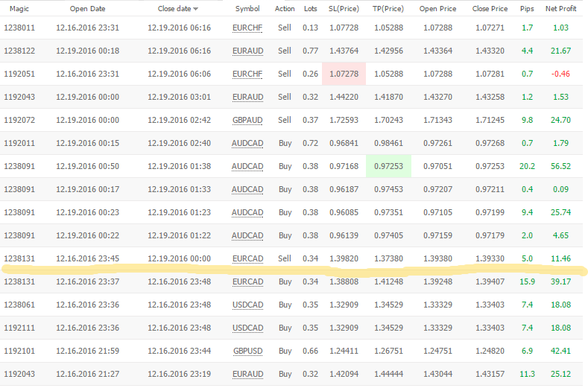
Task: Open EURAUD link closed 12.19.2016 03:01
Action: click(x=247, y=98)
